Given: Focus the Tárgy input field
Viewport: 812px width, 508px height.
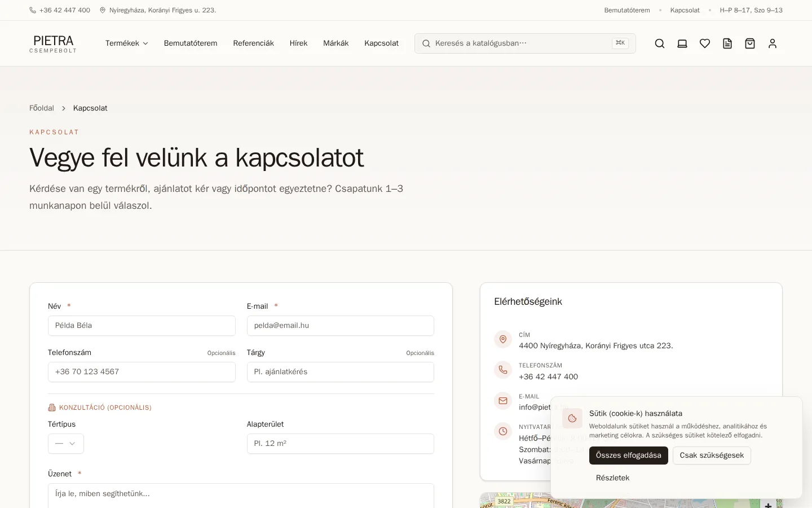Looking at the screenshot, I should pyautogui.click(x=341, y=372).
